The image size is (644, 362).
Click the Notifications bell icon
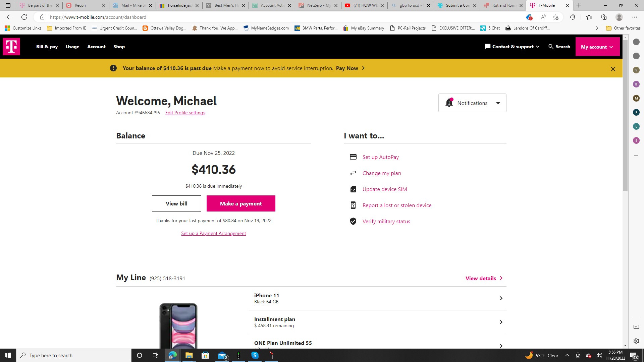pyautogui.click(x=449, y=103)
